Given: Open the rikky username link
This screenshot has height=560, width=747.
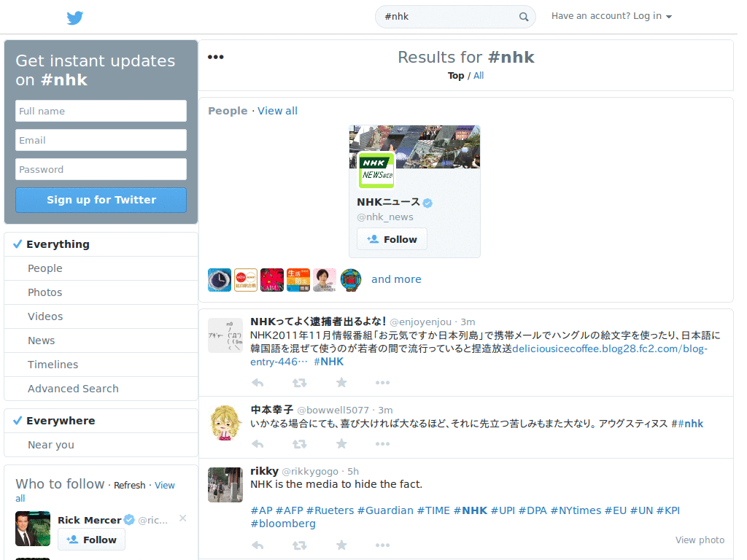Looking at the screenshot, I should tap(264, 471).
